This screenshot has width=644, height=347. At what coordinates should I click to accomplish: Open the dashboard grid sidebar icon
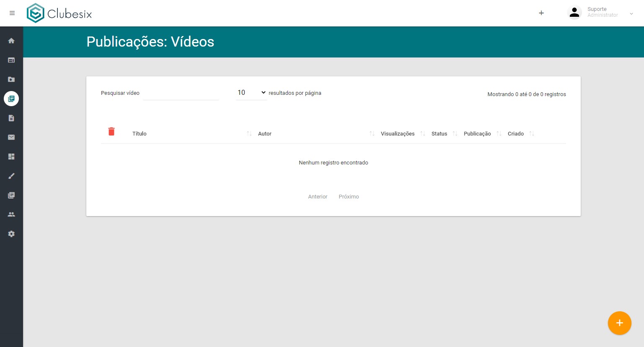click(x=11, y=157)
